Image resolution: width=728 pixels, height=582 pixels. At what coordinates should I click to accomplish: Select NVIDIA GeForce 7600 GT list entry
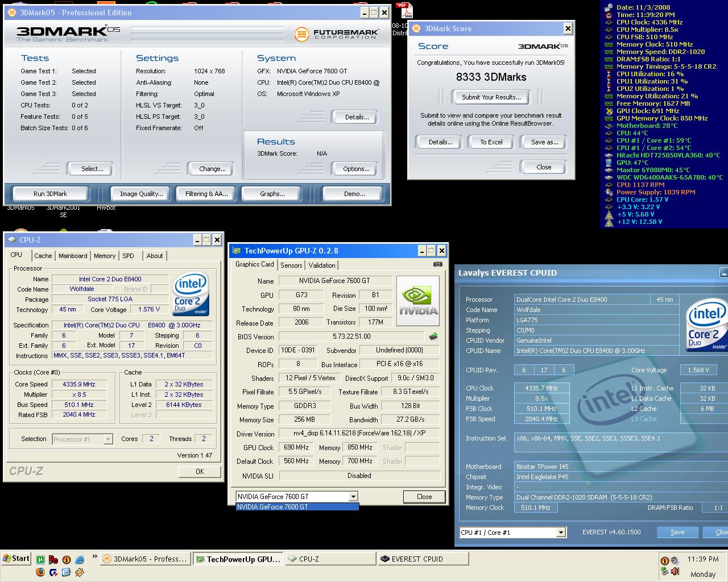tap(297, 507)
